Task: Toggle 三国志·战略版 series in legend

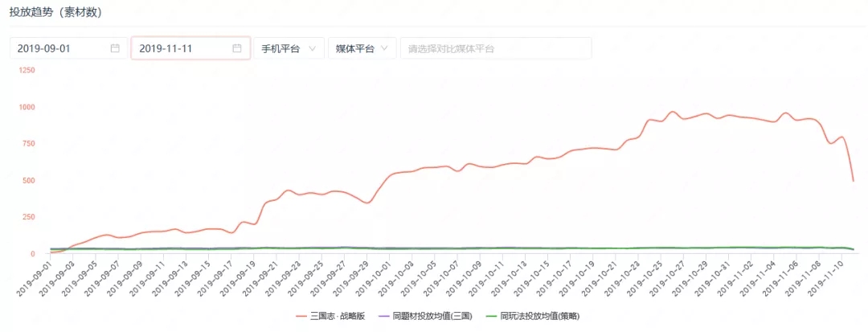Action: (330, 317)
